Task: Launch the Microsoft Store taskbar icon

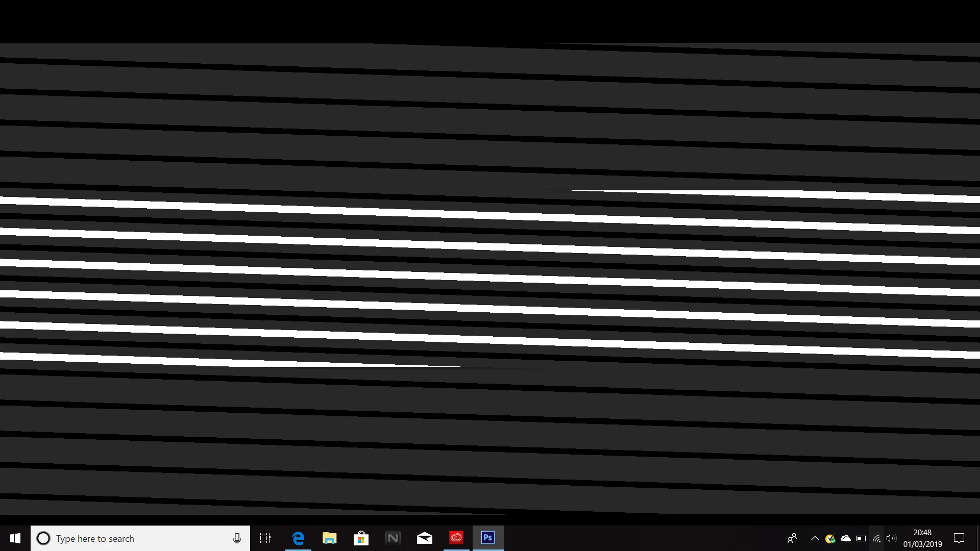Action: [361, 538]
